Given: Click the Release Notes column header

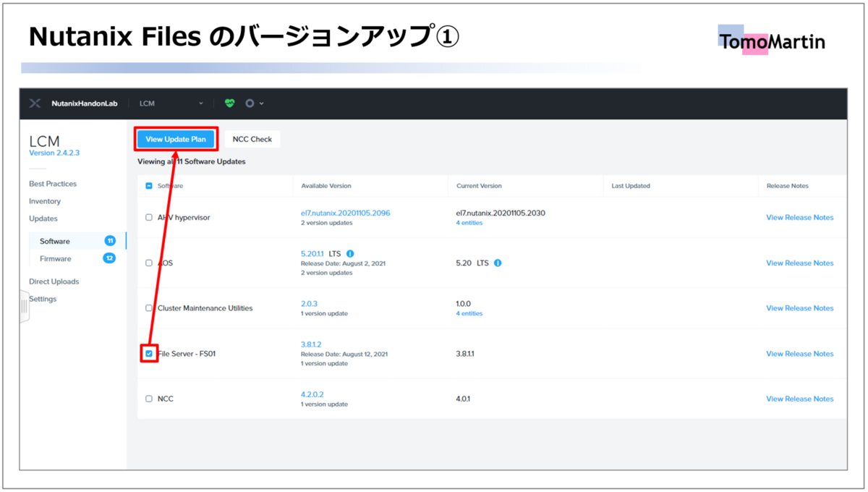Looking at the screenshot, I should [x=788, y=186].
